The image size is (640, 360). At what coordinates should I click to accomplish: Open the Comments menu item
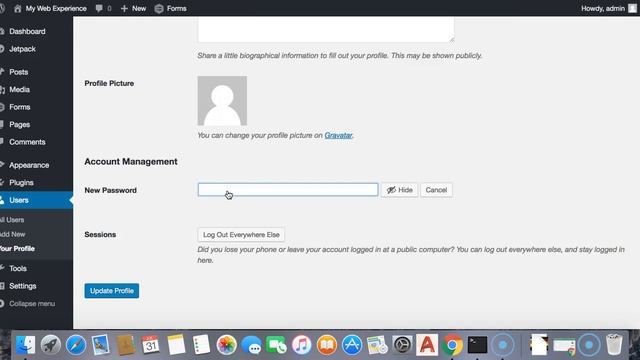[x=27, y=142]
